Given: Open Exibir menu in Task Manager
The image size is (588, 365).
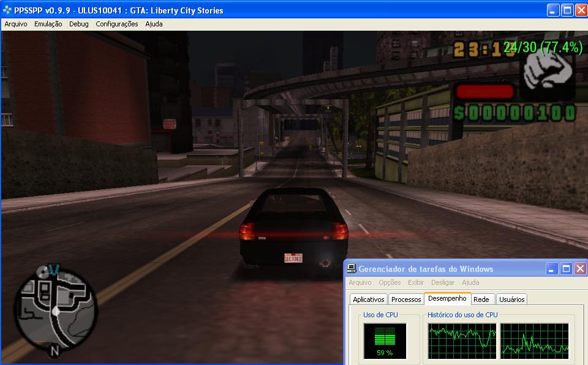Looking at the screenshot, I should [415, 282].
